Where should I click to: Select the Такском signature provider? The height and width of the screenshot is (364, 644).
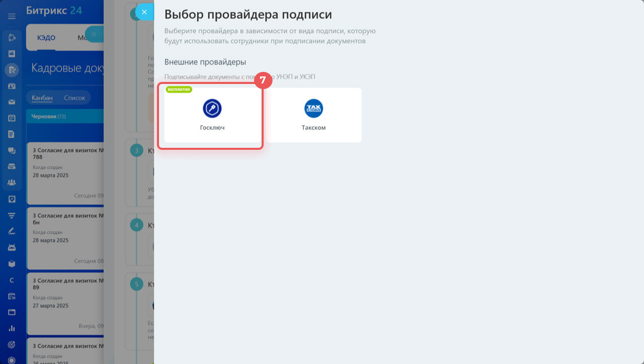pyautogui.click(x=313, y=115)
